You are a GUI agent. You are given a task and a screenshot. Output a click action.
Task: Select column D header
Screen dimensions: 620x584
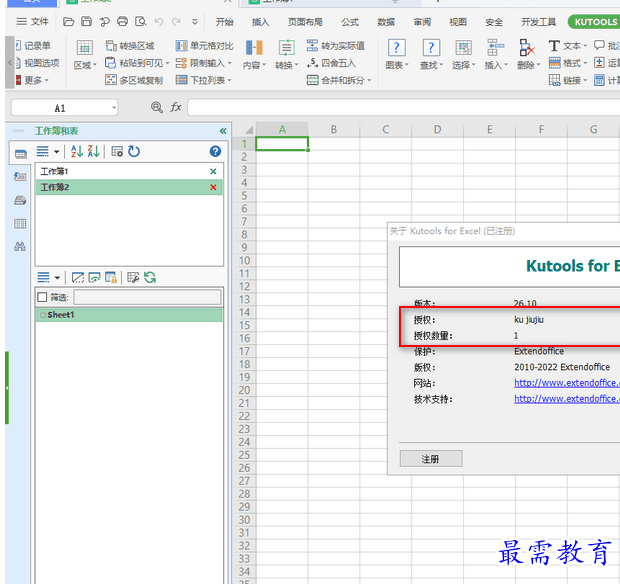pyautogui.click(x=437, y=130)
